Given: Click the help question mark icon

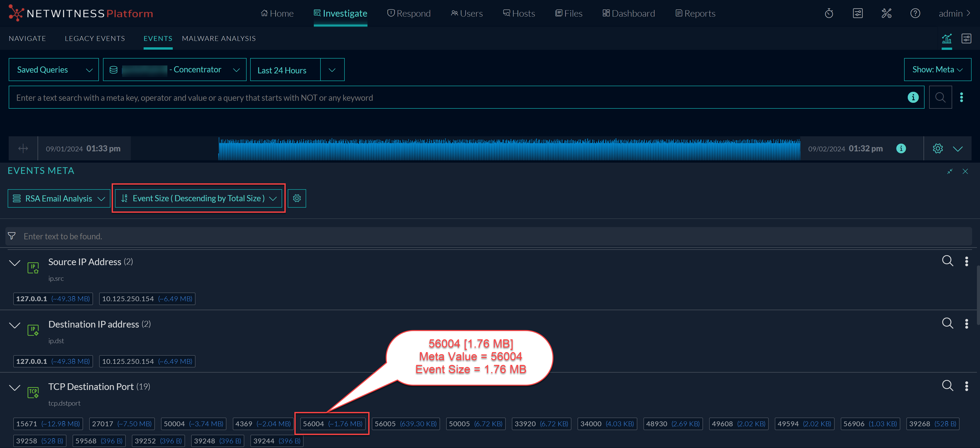Looking at the screenshot, I should 915,14.
